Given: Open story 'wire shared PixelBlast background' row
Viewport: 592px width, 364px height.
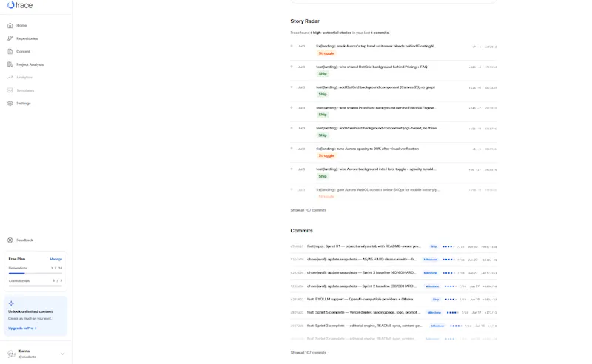Looking at the screenshot, I should click(x=394, y=112).
